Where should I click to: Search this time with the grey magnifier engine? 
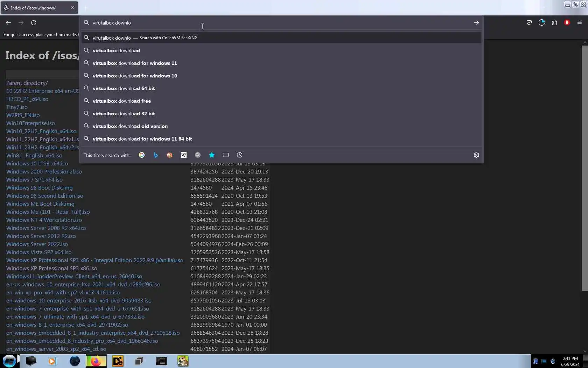(x=198, y=155)
